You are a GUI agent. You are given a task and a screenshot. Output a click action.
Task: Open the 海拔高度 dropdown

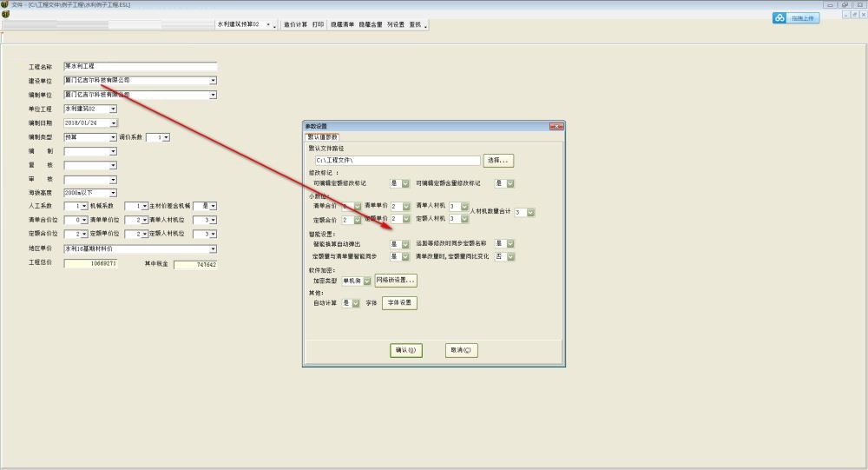click(113, 192)
